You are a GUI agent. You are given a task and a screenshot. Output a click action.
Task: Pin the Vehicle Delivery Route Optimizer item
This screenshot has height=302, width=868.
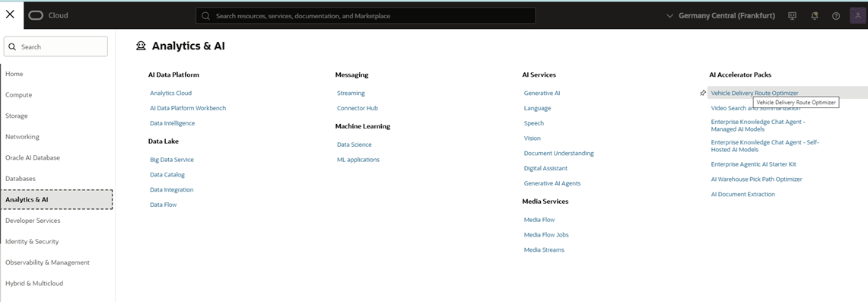pyautogui.click(x=703, y=93)
